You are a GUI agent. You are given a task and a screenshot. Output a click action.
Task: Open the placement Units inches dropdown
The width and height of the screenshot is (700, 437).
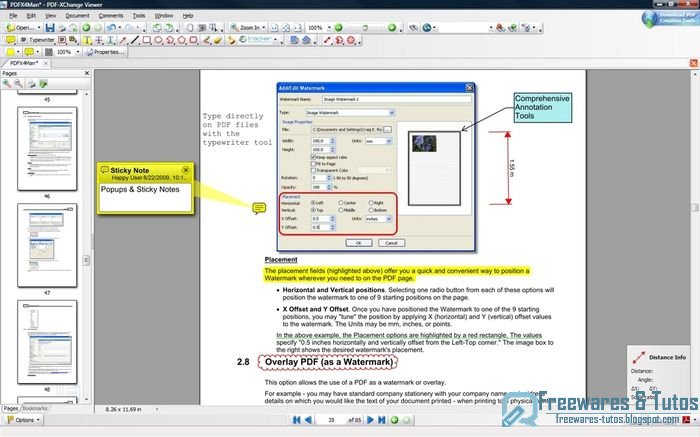(389, 219)
